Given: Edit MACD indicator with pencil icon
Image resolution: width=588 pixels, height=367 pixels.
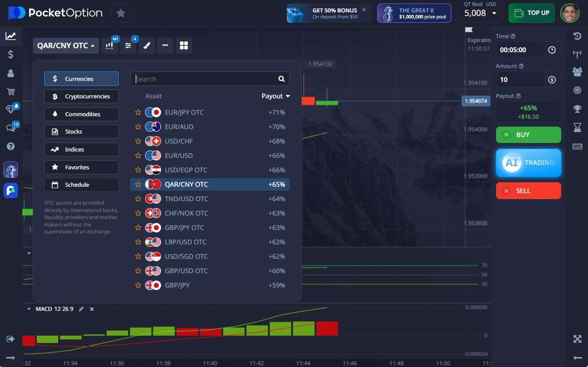Looking at the screenshot, I should 82,309.
